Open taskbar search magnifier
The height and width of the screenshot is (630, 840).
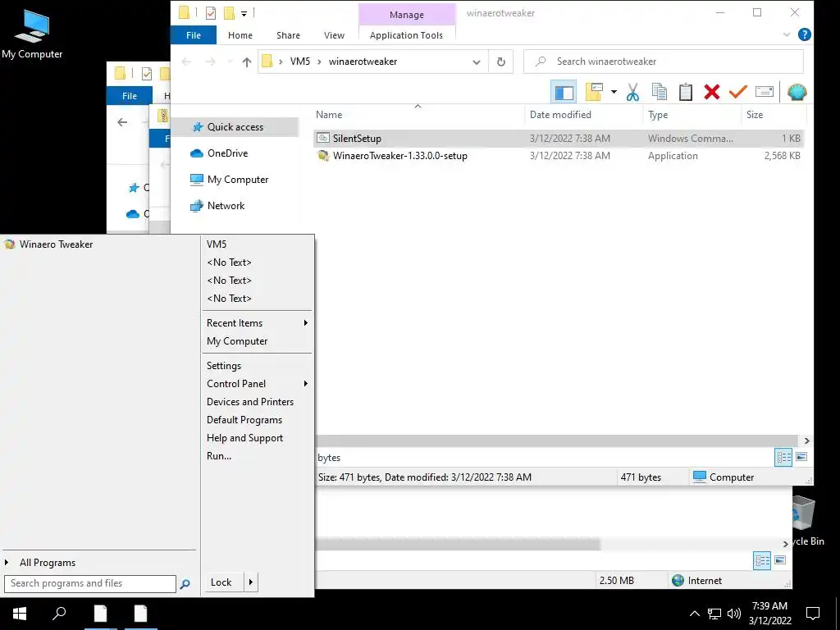click(x=59, y=614)
